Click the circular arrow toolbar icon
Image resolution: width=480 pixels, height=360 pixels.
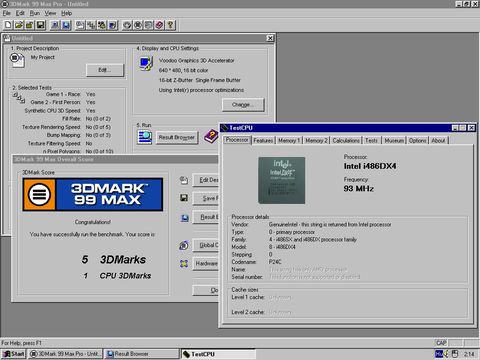[x=127, y=25]
